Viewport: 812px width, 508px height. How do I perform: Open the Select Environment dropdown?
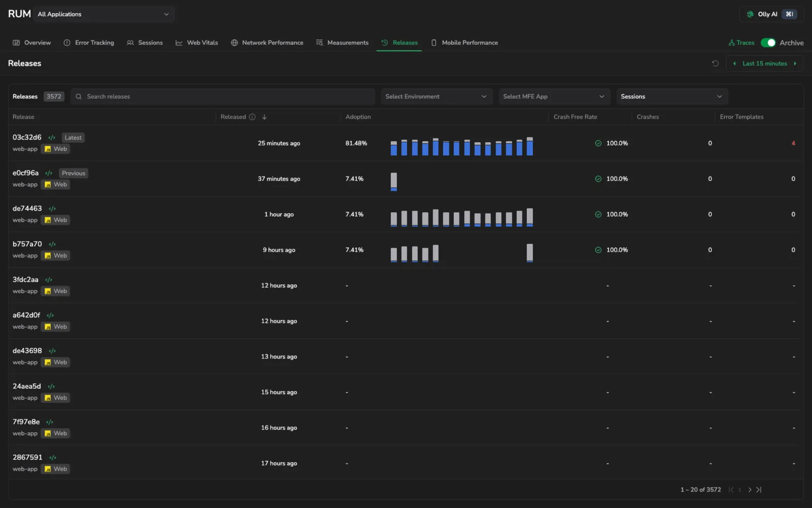pyautogui.click(x=436, y=97)
